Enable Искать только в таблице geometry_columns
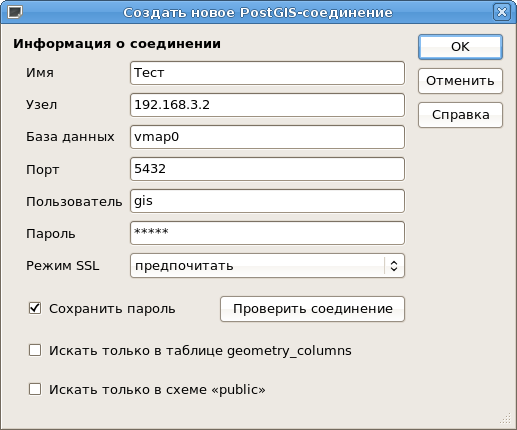This screenshot has height=430, width=517. pos(35,350)
